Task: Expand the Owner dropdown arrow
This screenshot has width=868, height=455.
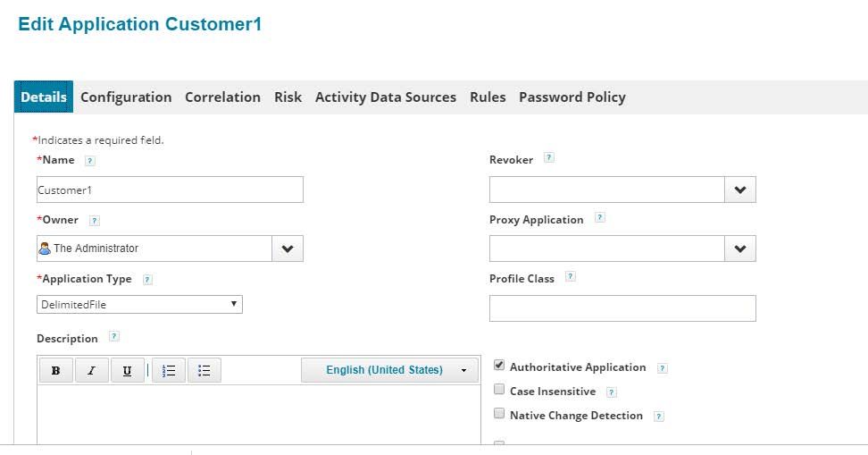Action: point(288,249)
